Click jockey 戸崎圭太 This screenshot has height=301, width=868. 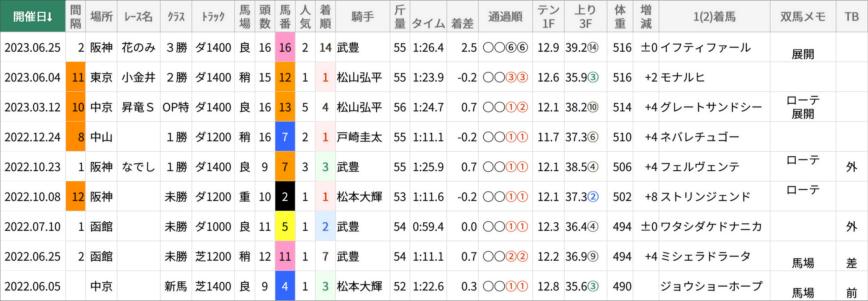(x=359, y=137)
